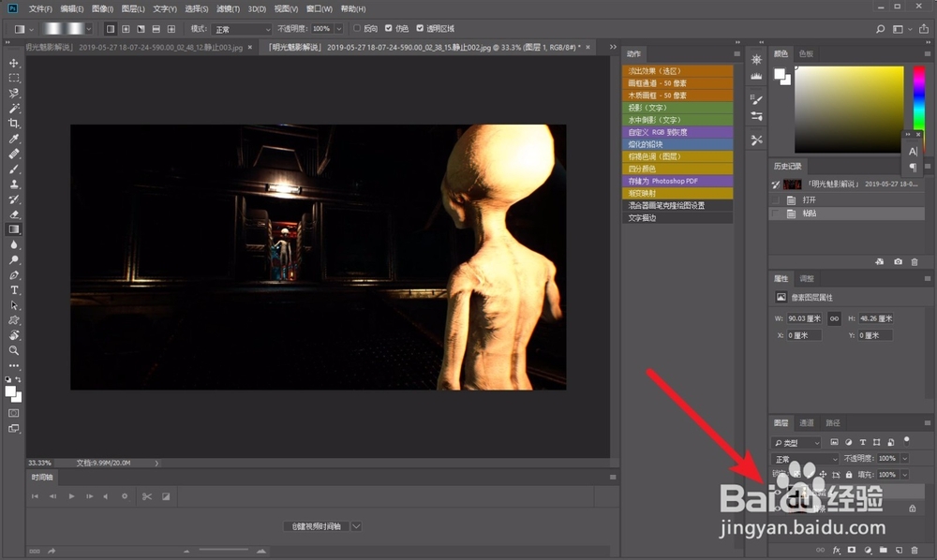The image size is (937, 560).
Task: Select the Crop tool
Action: tap(14, 124)
